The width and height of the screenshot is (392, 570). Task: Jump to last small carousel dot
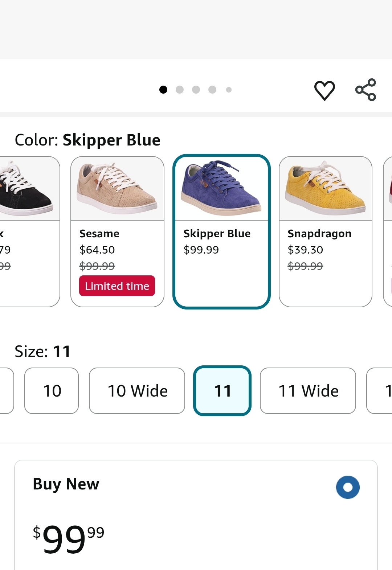(229, 90)
